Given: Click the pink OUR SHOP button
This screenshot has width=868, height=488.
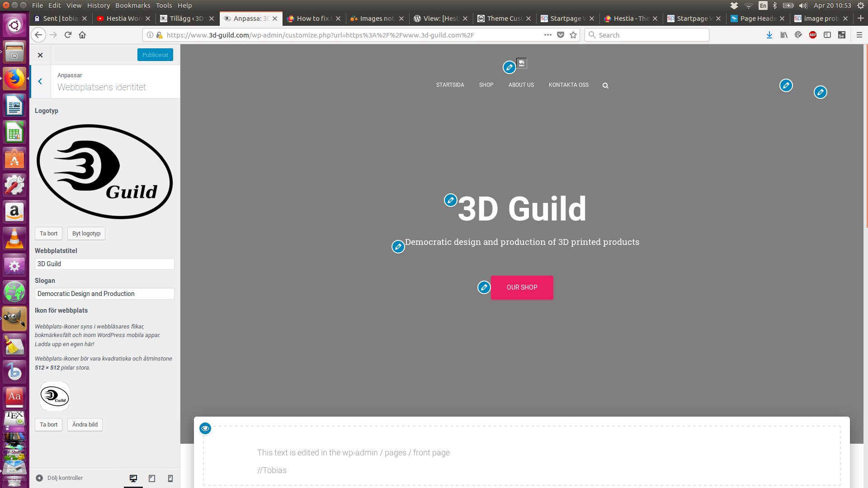Looking at the screenshot, I should 522,287.
